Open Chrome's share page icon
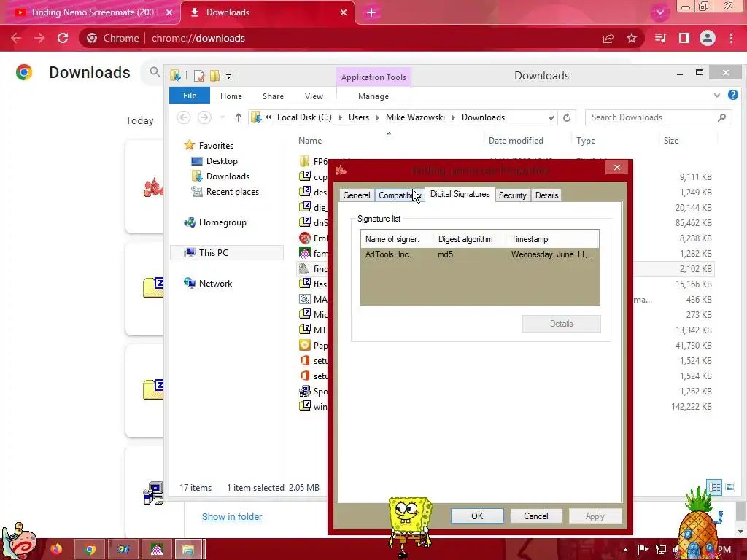The image size is (747, 560). [x=608, y=38]
